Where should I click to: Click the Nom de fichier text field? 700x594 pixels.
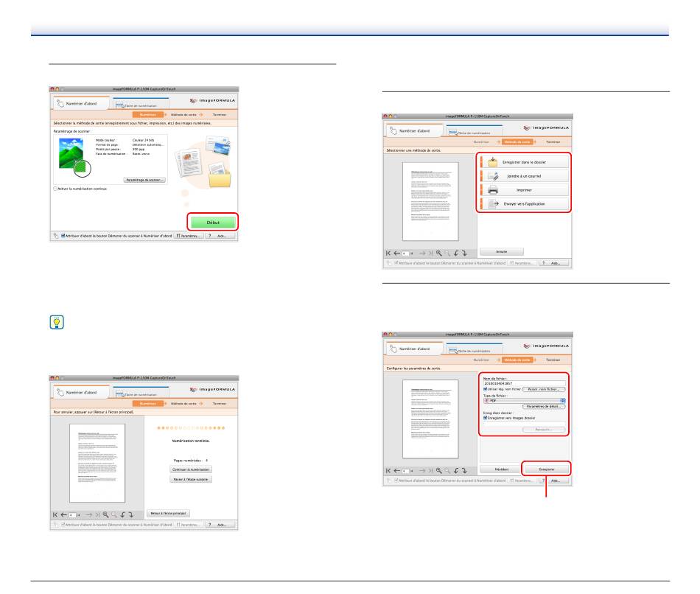pos(523,382)
